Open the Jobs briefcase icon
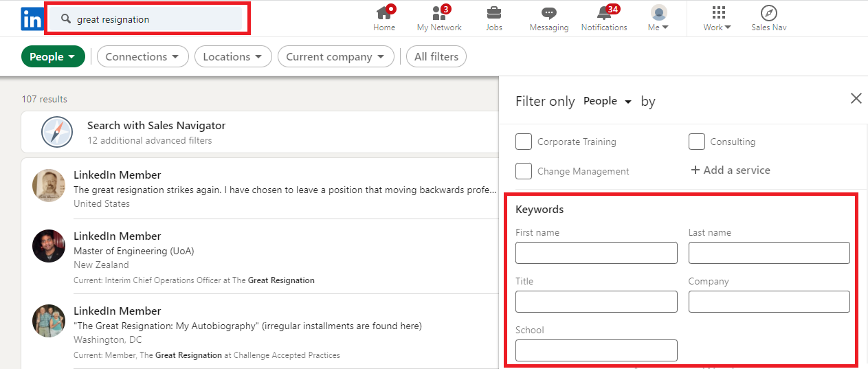Image resolution: width=868 pixels, height=369 pixels. point(493,12)
